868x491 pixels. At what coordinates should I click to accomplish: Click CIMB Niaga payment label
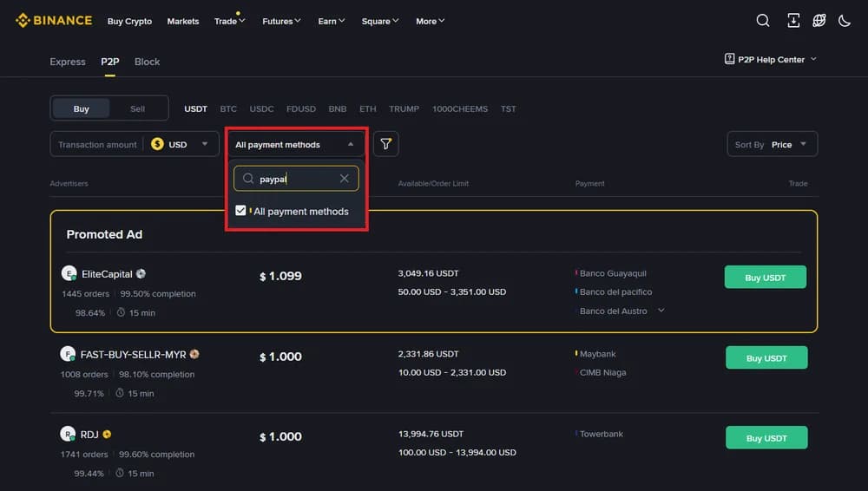pos(603,372)
